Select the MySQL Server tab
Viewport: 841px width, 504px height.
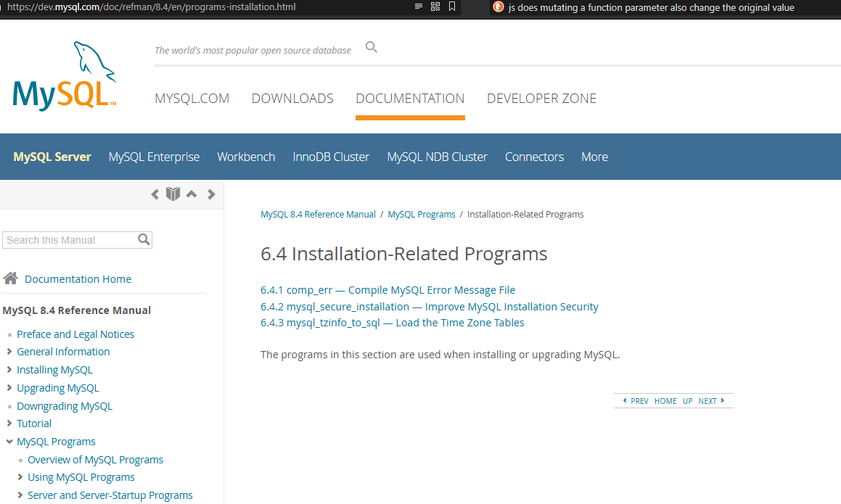click(x=52, y=157)
